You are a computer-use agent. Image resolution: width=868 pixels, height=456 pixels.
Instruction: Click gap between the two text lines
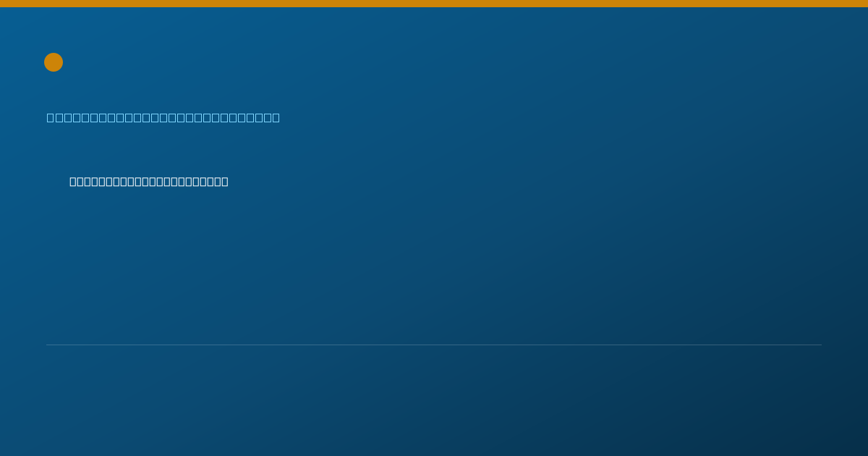click(x=163, y=150)
